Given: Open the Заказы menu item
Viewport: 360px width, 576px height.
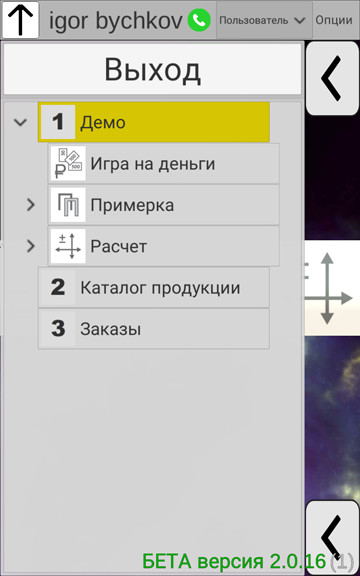Looking at the screenshot, I should pyautogui.click(x=154, y=329).
